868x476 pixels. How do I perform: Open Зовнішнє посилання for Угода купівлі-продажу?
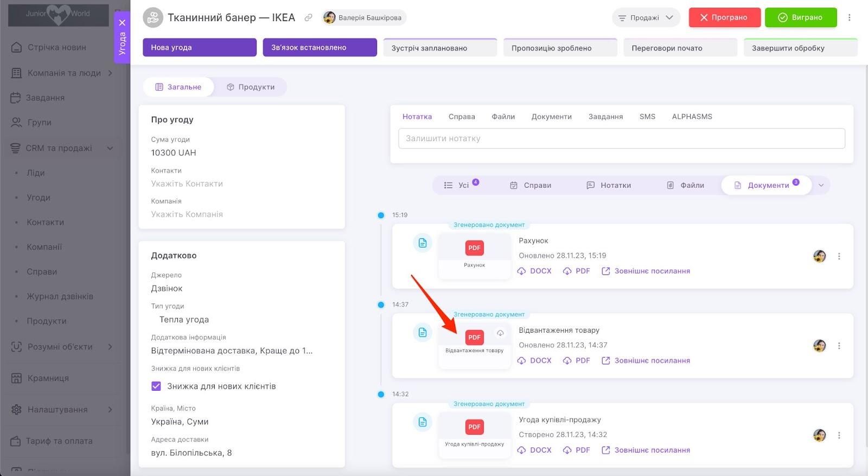pos(646,450)
